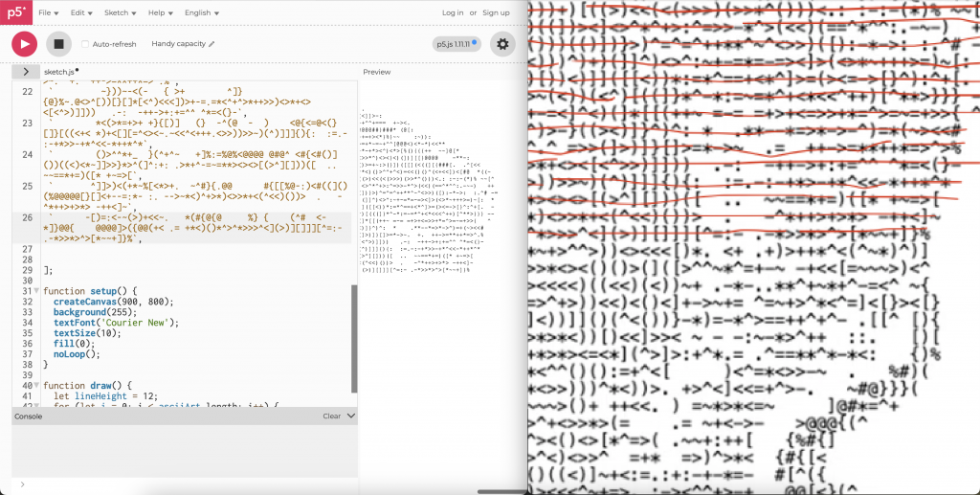Click the p5* logo icon
The width and height of the screenshot is (980, 495).
click(16, 12)
